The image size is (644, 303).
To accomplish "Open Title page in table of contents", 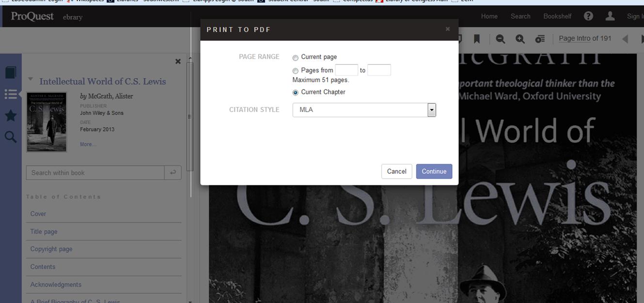I will tap(44, 231).
